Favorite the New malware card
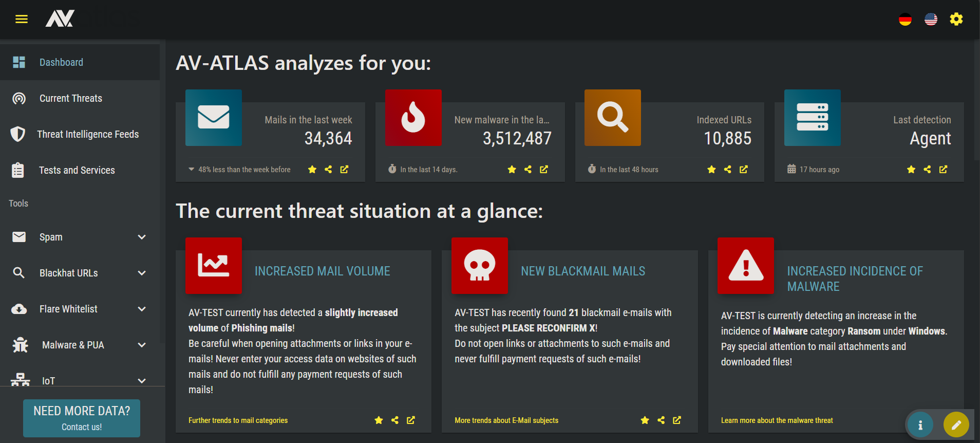Image resolution: width=980 pixels, height=443 pixels. (512, 170)
